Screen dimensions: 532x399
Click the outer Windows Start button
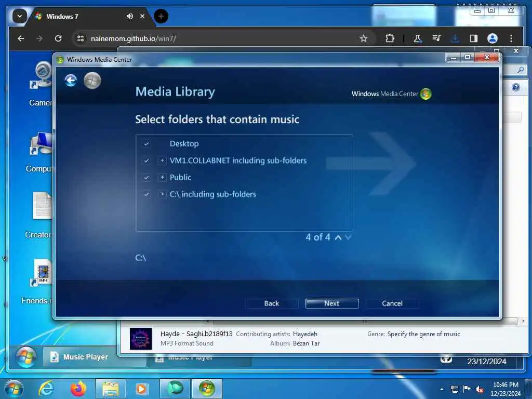coord(14,389)
